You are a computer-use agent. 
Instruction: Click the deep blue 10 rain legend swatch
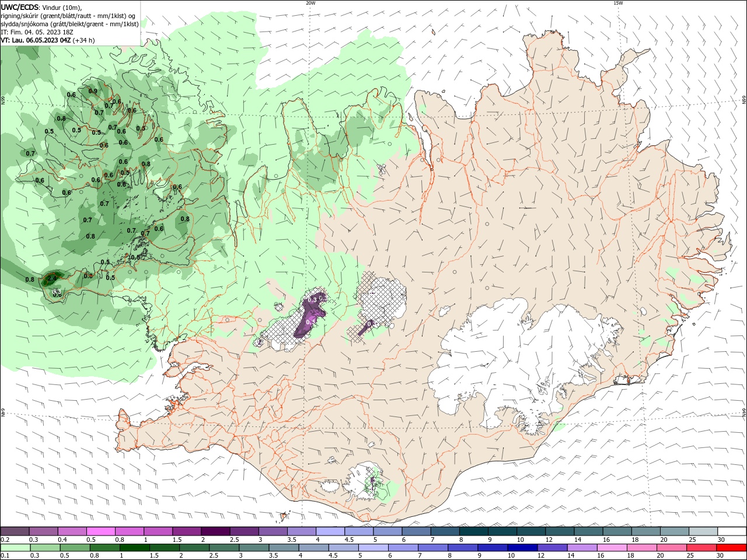(x=522, y=548)
